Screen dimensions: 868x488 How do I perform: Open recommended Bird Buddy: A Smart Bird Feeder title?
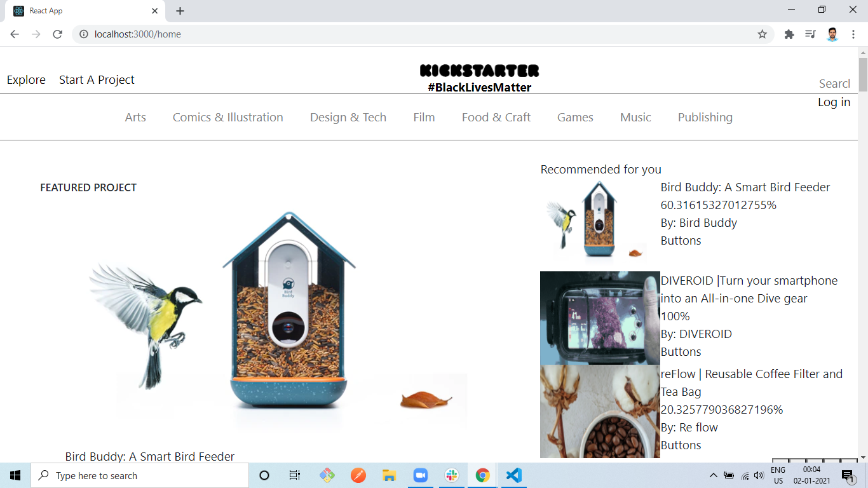tap(745, 187)
